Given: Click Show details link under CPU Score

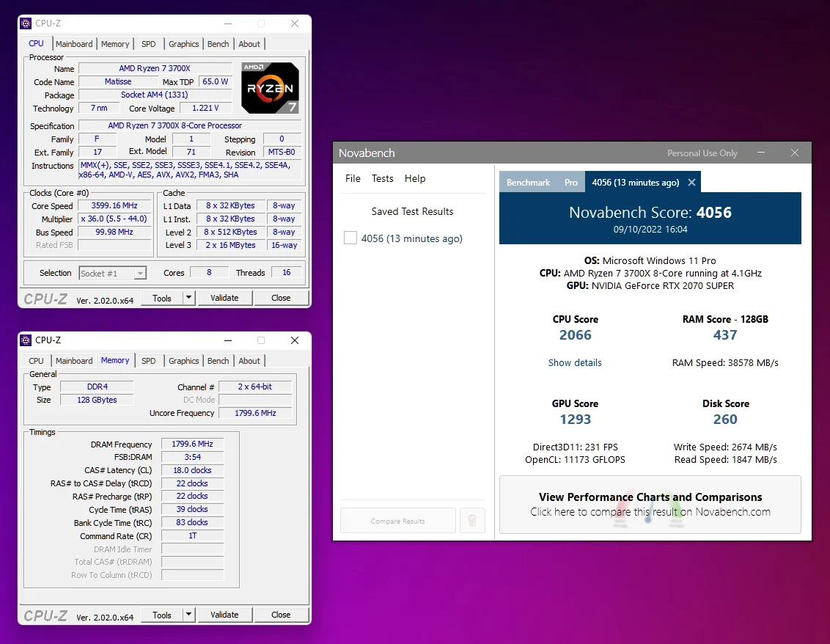Looking at the screenshot, I should [x=575, y=363].
